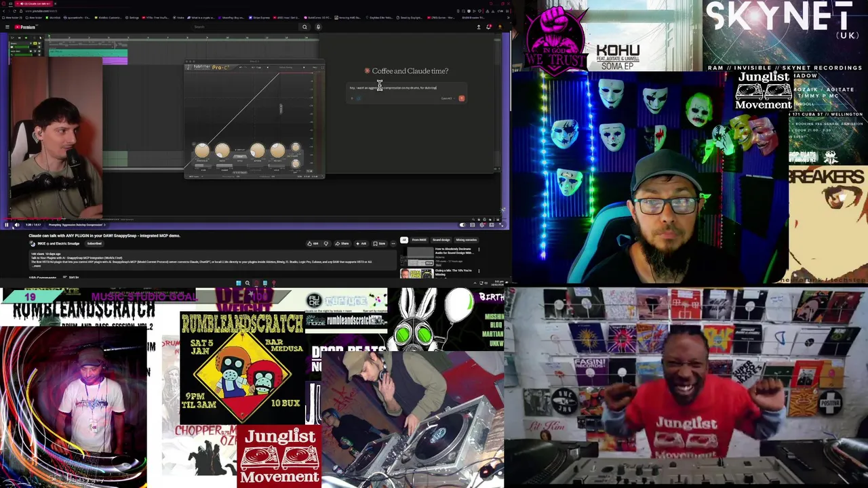868x488 pixels.
Task: Select the From INKIE filter chip
Action: tap(419, 240)
